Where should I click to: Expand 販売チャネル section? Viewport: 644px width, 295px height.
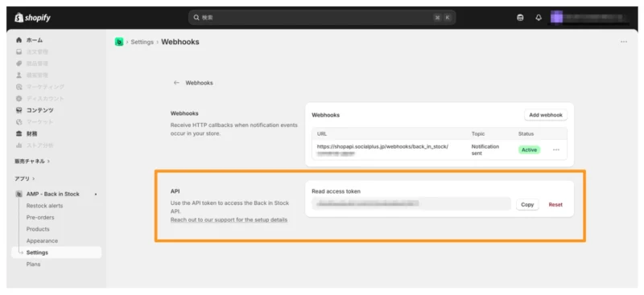32,162
